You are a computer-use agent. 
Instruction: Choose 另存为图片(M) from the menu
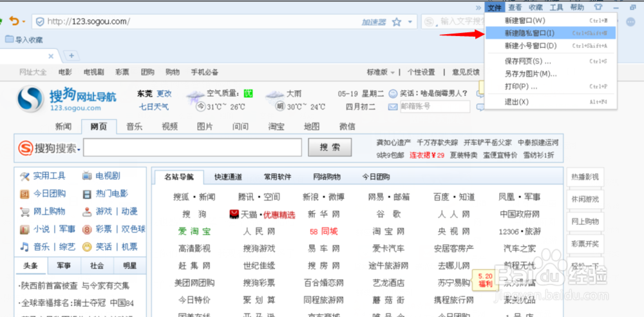551,74
